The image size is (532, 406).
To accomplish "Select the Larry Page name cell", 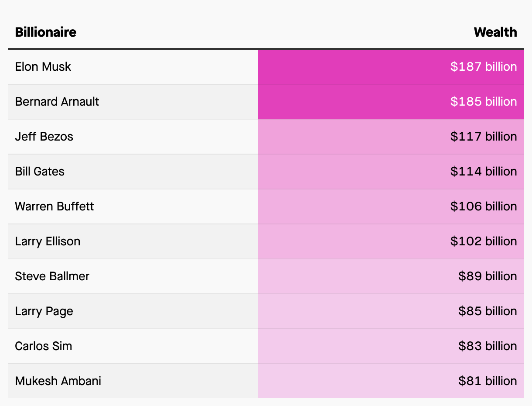I will [x=44, y=311].
